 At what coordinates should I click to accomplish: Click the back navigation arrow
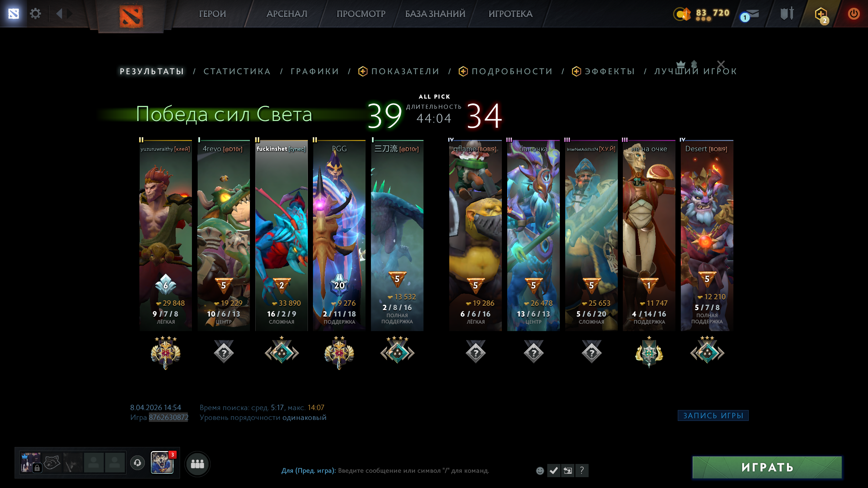59,14
